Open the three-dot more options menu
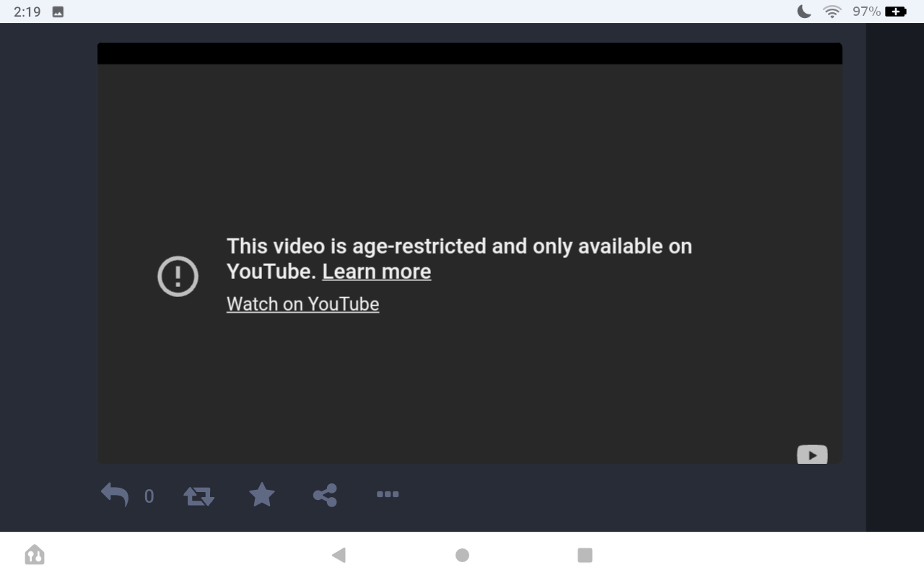 (x=388, y=495)
